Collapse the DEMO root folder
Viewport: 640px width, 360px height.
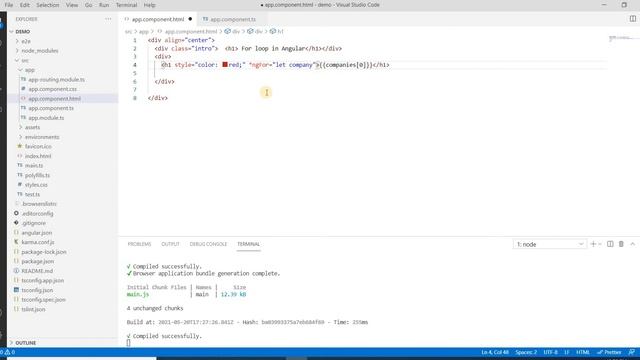point(22,31)
